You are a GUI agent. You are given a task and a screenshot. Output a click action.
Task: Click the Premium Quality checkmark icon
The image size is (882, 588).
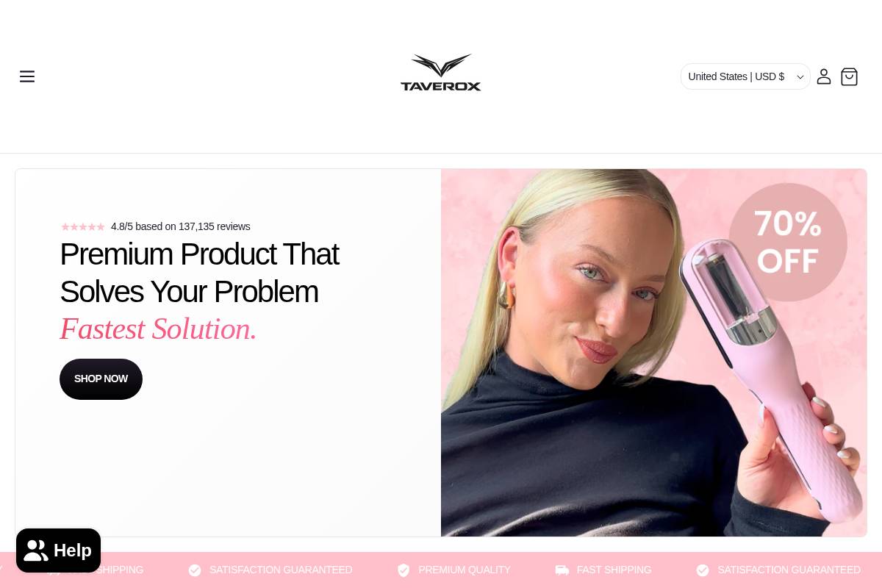[x=404, y=570]
